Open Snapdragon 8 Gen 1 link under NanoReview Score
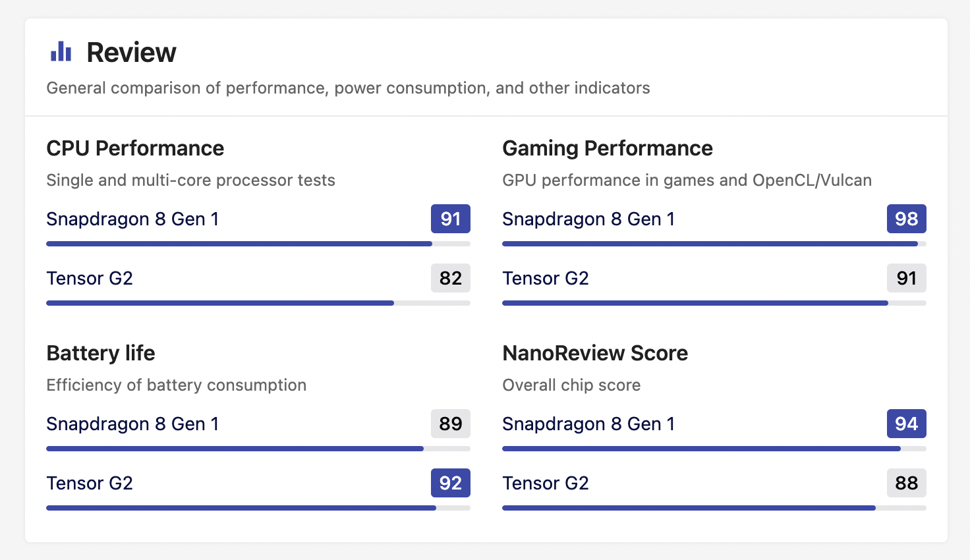 click(588, 424)
